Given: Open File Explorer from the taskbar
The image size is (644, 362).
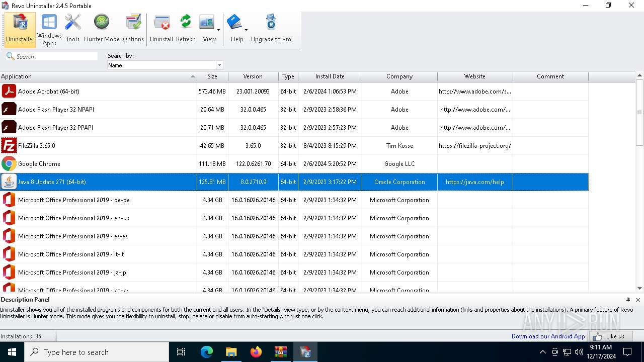Looking at the screenshot, I should pyautogui.click(x=231, y=352).
